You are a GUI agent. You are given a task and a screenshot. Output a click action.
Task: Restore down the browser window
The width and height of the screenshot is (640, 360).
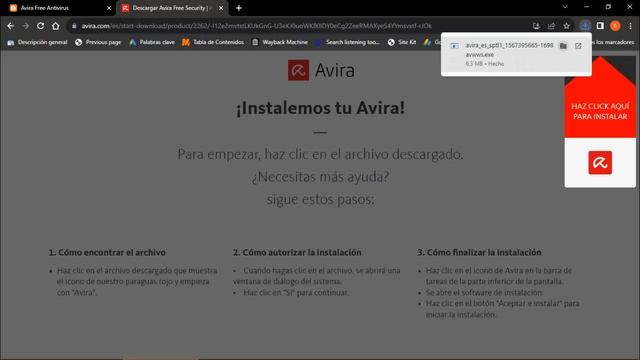tap(608, 7)
